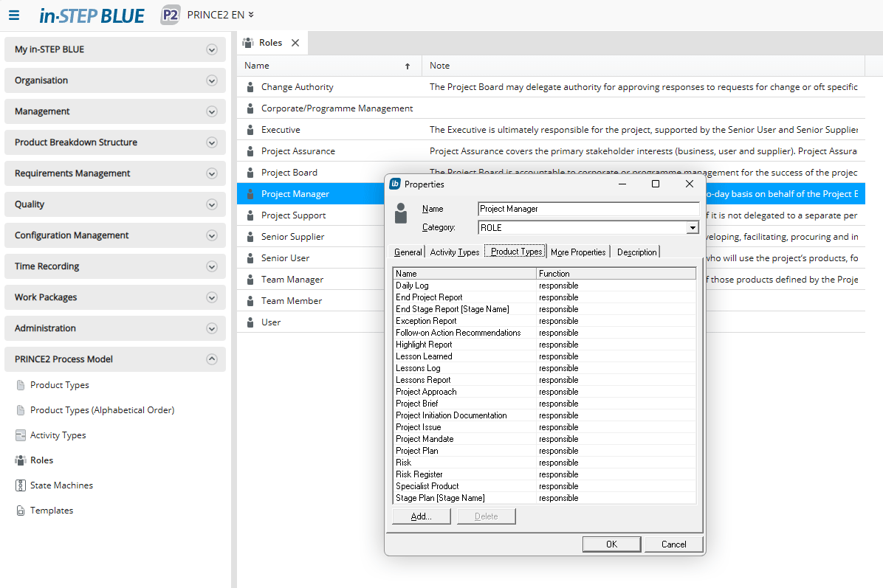Click the P2 project logo icon

pyautogui.click(x=171, y=15)
